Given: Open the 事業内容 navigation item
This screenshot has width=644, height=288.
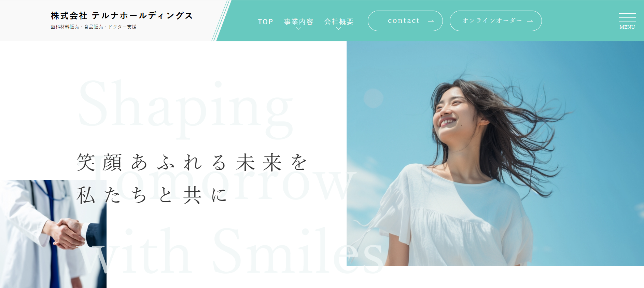Looking at the screenshot, I should (x=298, y=22).
